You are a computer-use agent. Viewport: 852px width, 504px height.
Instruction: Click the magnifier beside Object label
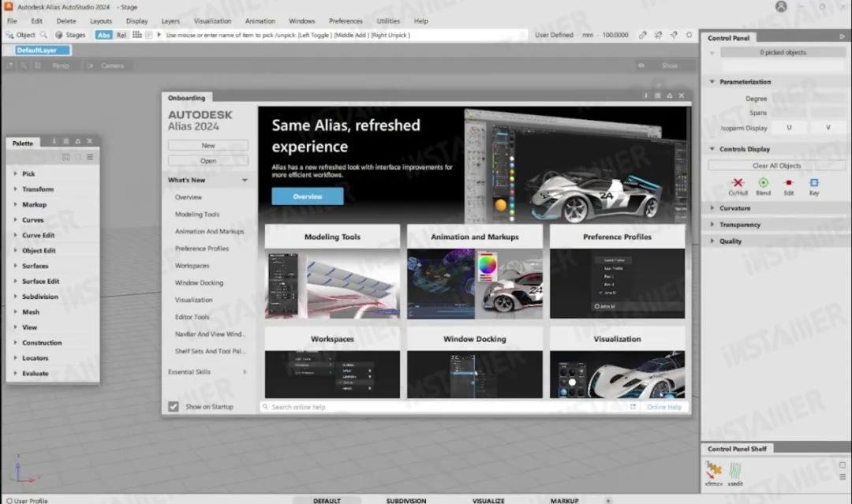click(43, 35)
